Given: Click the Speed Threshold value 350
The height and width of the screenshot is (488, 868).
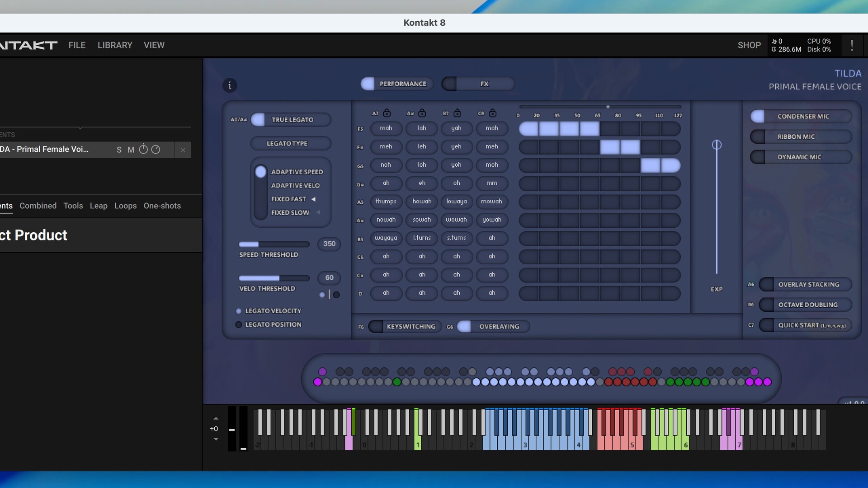Looking at the screenshot, I should (x=329, y=244).
